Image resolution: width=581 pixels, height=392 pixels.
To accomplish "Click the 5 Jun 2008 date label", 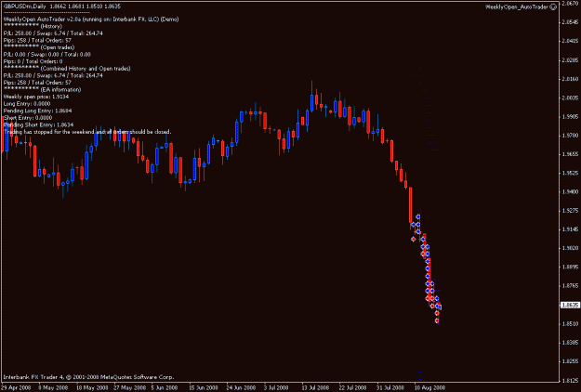I will 166,388.
